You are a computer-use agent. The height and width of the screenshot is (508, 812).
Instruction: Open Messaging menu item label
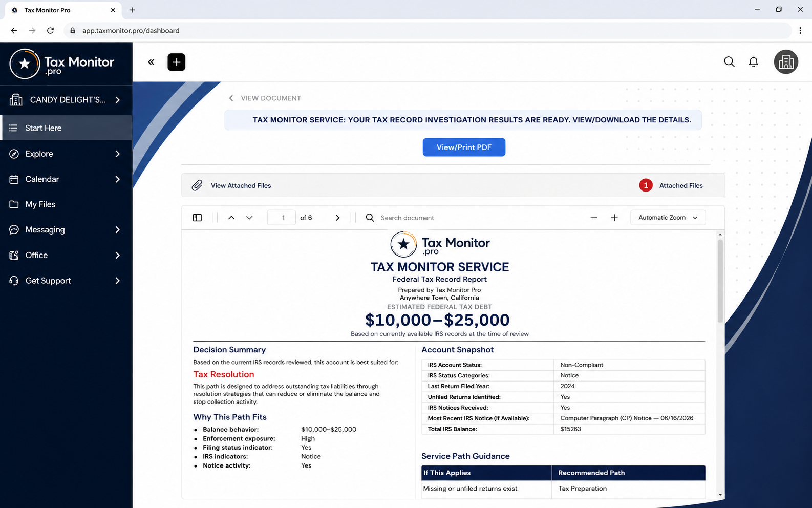click(45, 230)
